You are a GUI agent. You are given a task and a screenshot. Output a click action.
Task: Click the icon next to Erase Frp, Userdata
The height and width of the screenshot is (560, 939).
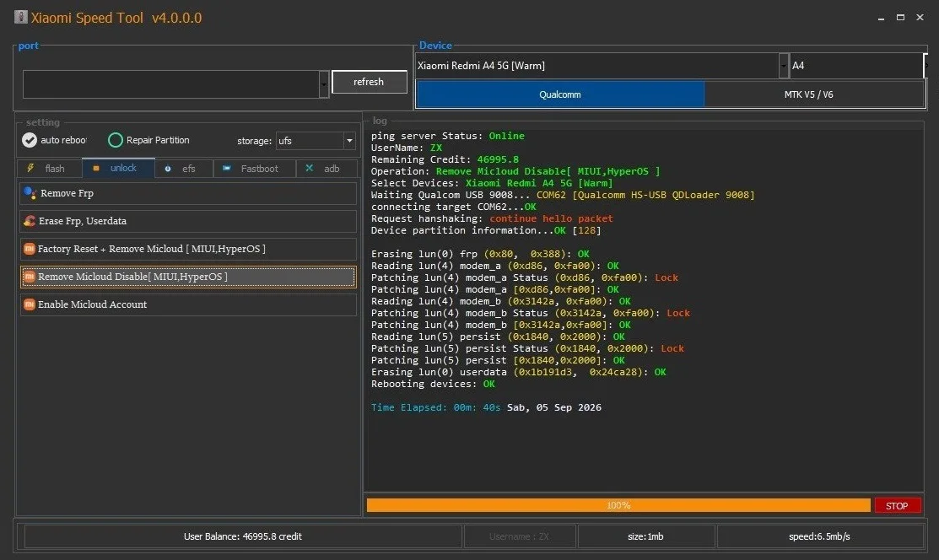point(30,221)
